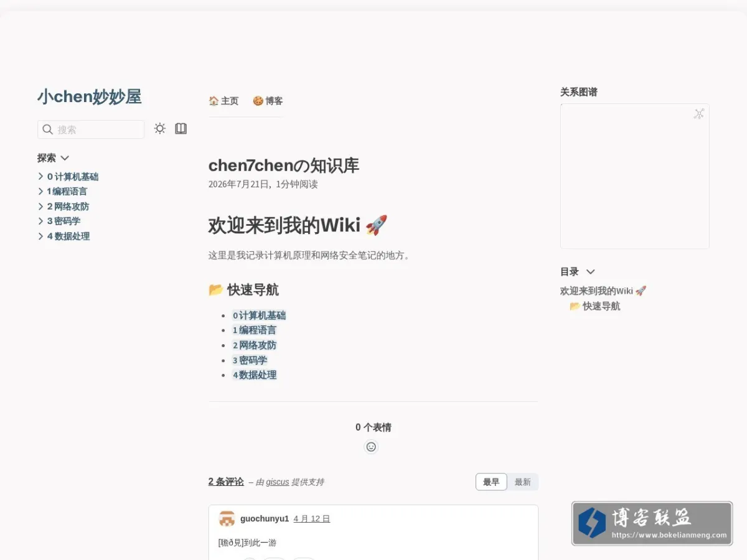Open reader mode via the book icon
Image resolution: width=747 pixels, height=560 pixels.
[181, 129]
